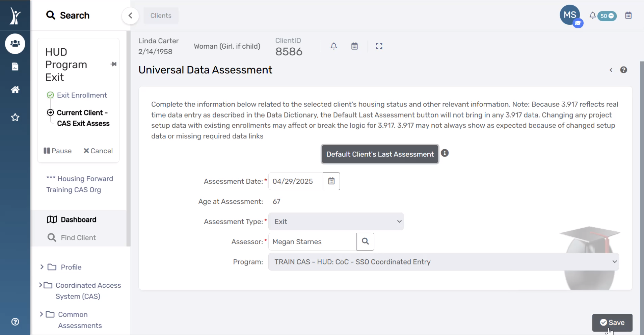Screen dimensions: 644x335
Task: Click Default Client's Last Assessment button
Action: point(379,154)
